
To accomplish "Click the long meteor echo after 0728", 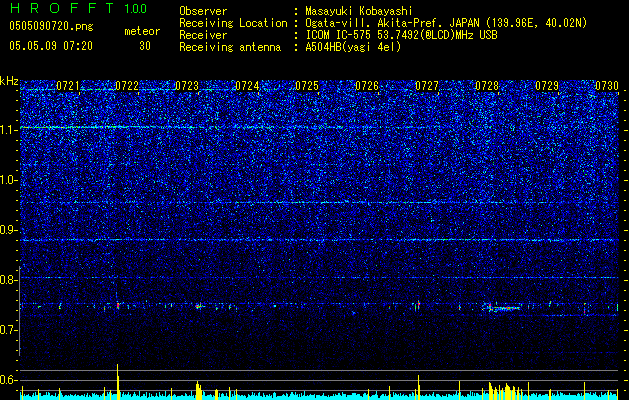I will 504,308.
